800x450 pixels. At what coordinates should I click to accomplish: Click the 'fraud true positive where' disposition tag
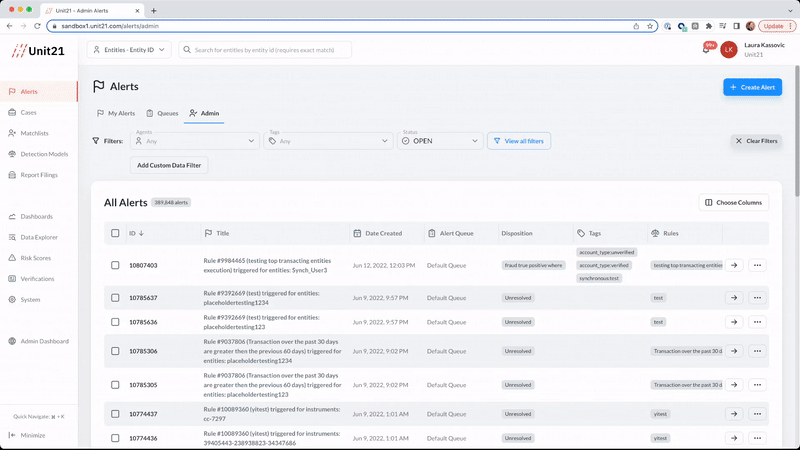533,265
